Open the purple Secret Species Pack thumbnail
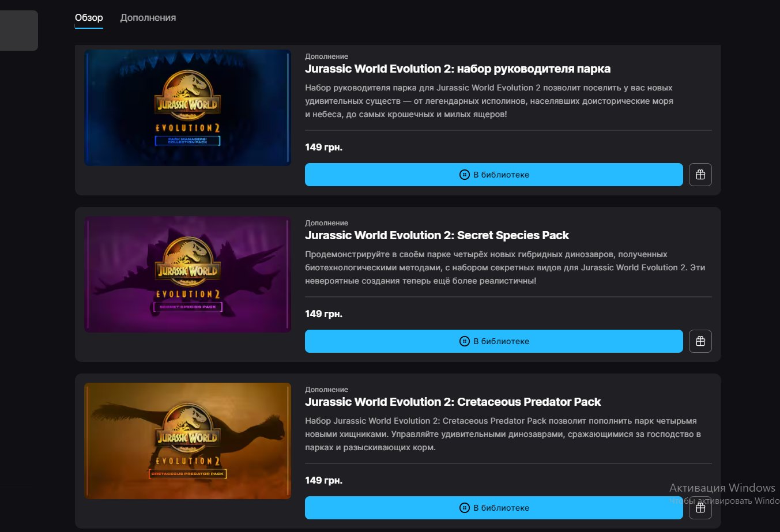This screenshot has height=532, width=780. pyautogui.click(x=188, y=274)
